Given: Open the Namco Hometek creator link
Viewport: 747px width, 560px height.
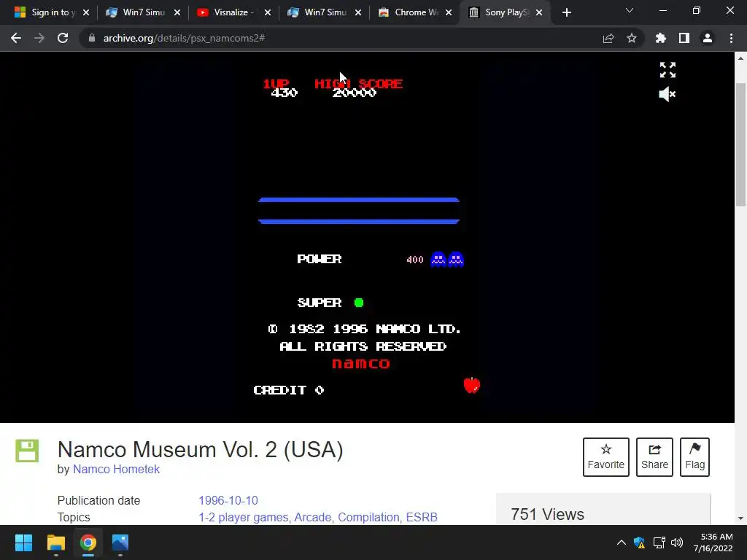Looking at the screenshot, I should [x=116, y=469].
